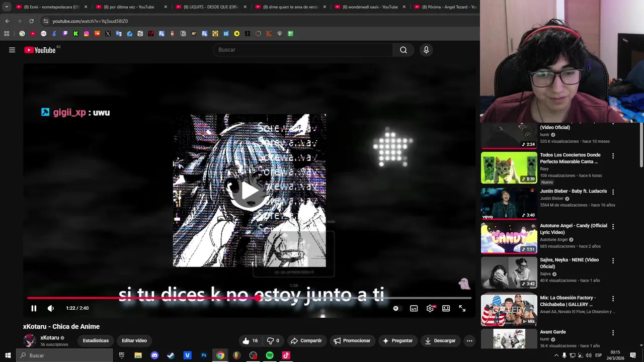Open the SoundCloud bookmark
This screenshot has width=644, height=362.
coord(97,34)
